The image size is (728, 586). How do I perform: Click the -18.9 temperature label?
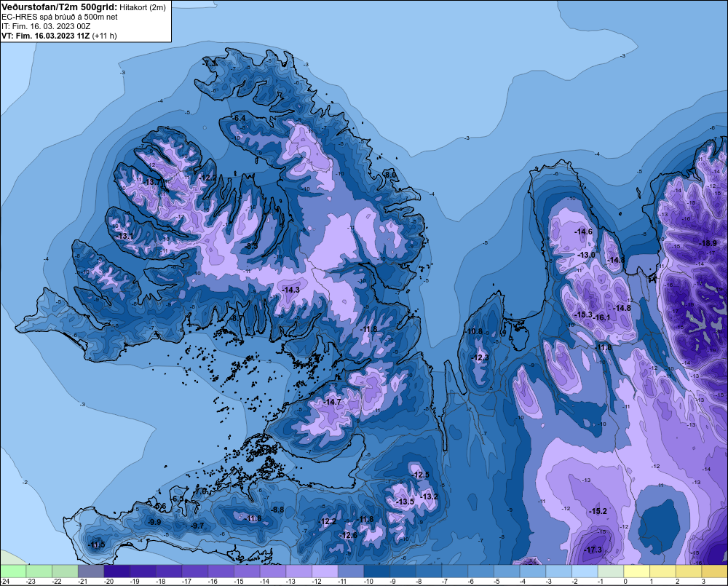pyautogui.click(x=708, y=243)
